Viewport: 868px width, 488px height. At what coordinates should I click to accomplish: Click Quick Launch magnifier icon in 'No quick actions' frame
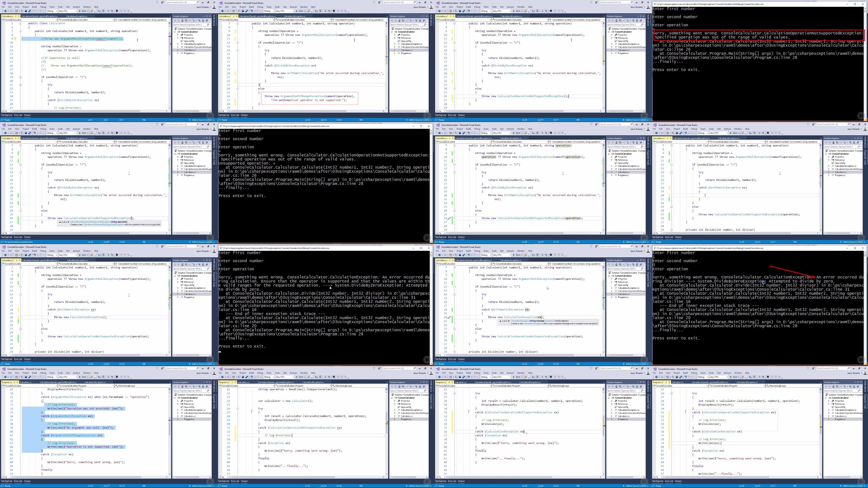(x=198, y=124)
